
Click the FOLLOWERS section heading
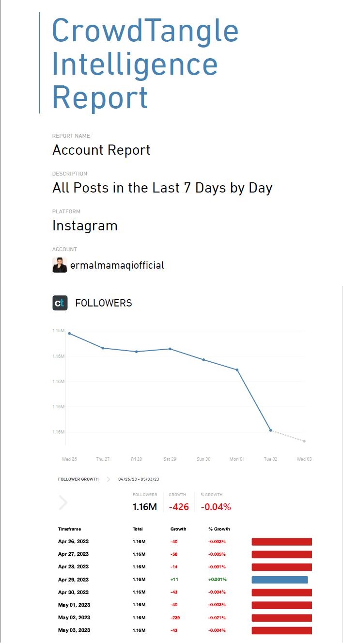tap(104, 303)
